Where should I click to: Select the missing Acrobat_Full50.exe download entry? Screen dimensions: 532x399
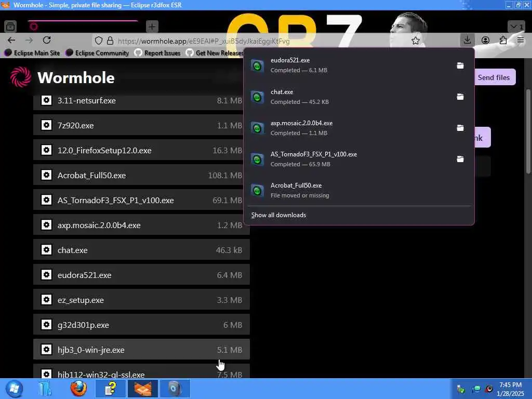(359, 190)
